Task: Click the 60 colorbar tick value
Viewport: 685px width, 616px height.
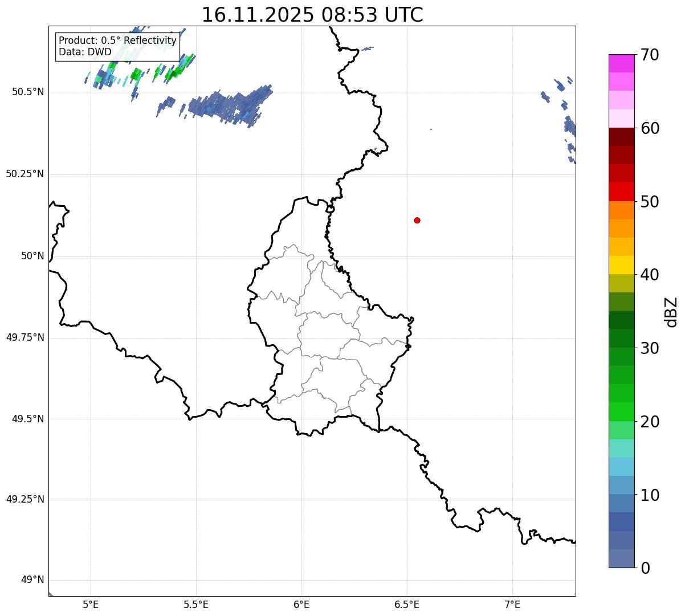Action: click(650, 128)
